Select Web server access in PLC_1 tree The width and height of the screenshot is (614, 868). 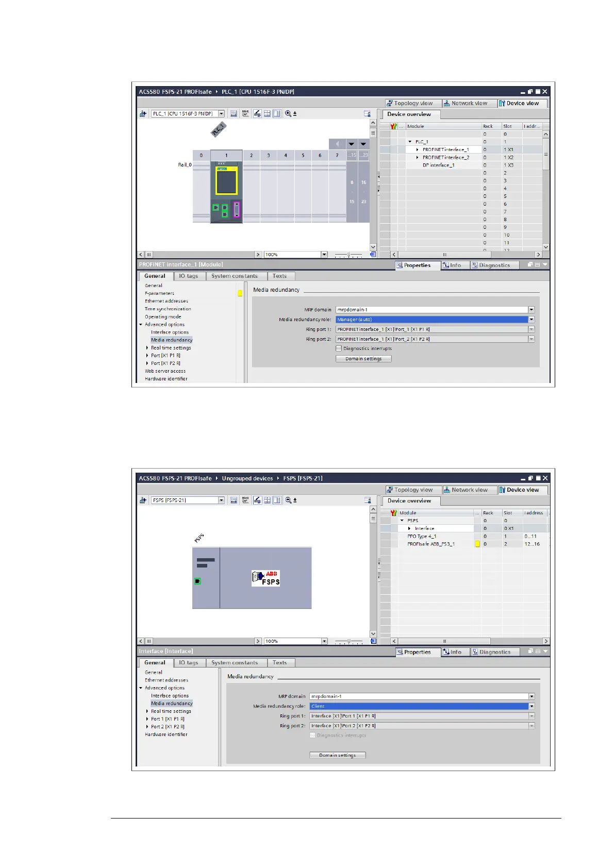(165, 371)
